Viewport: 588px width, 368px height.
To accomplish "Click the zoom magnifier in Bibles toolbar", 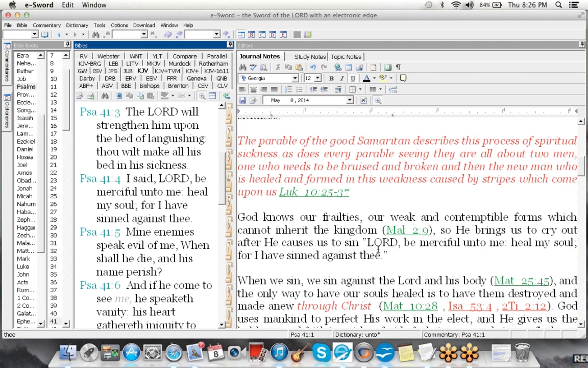I will 202,96.
